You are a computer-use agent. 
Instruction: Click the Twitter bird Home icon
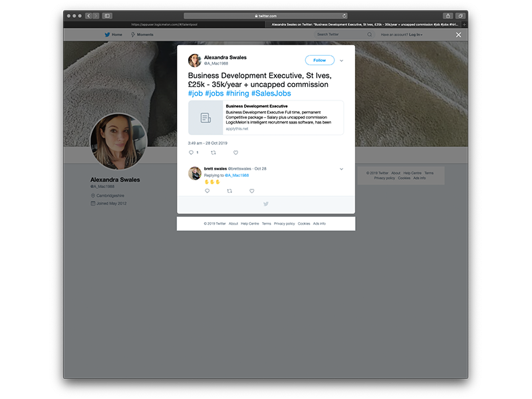point(107,35)
